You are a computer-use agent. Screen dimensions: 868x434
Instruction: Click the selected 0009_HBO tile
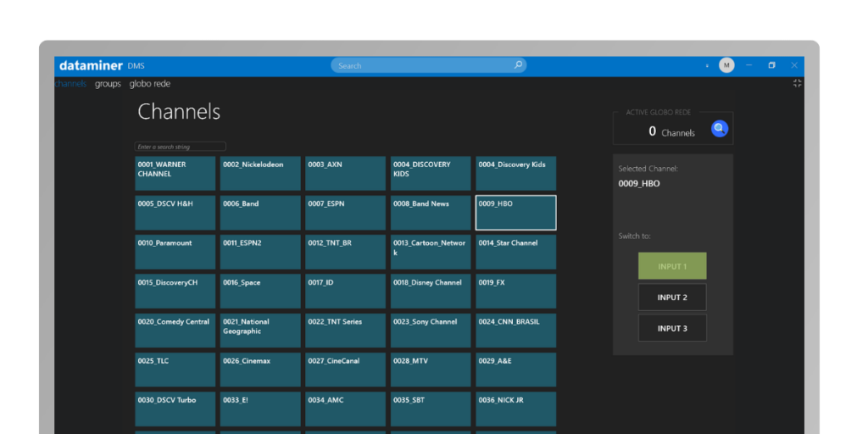(516, 213)
